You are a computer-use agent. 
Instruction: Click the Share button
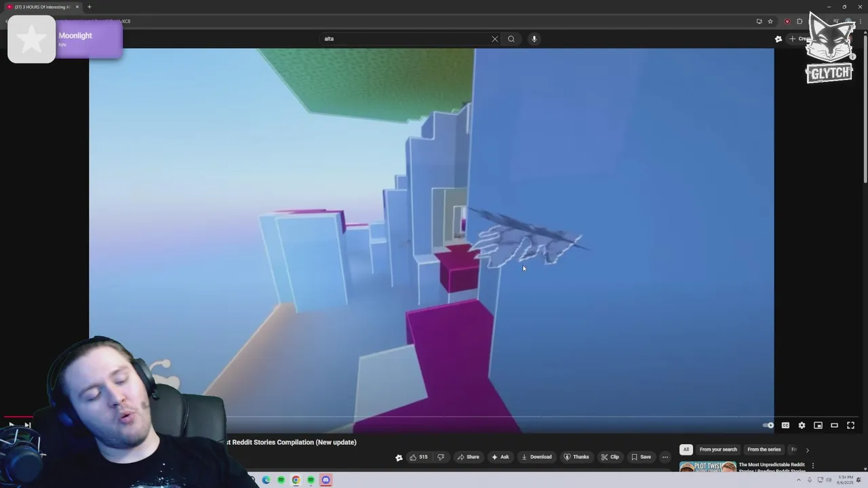pos(468,457)
